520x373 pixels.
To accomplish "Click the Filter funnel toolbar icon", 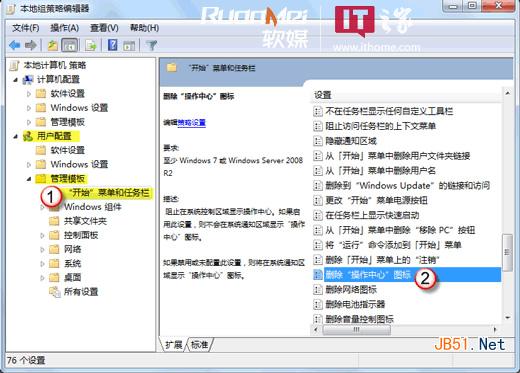I will point(152,45).
